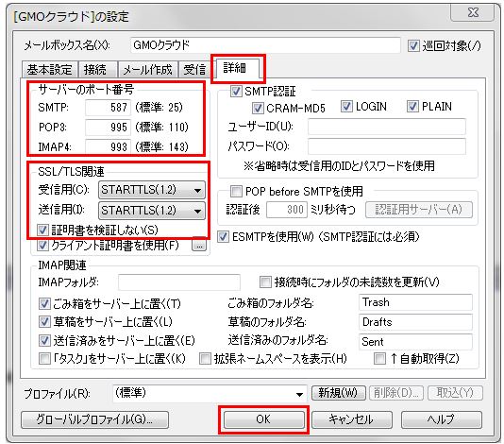This screenshot has width=504, height=444.
Task: Click the POP3 port number field
Action: [x=108, y=128]
